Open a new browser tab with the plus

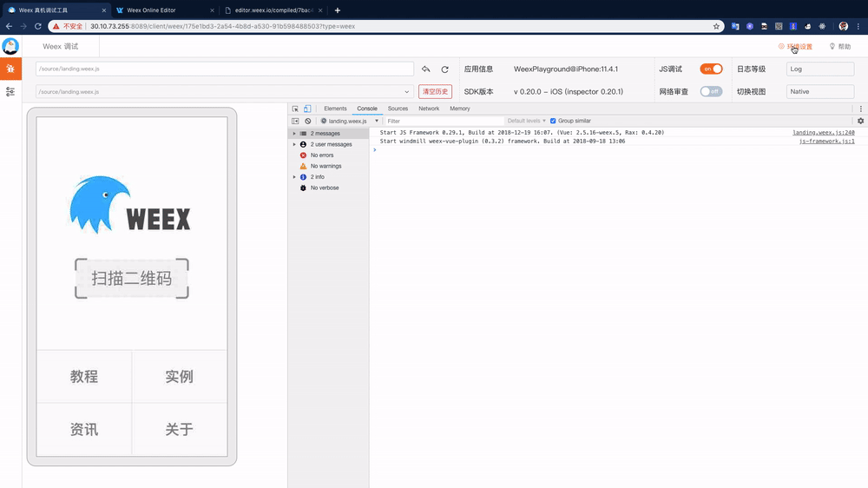(337, 10)
